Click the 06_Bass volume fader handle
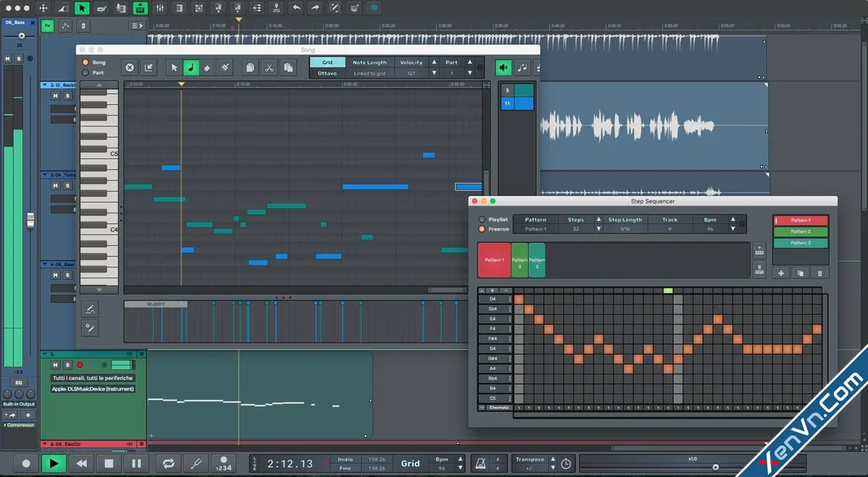 pyautogui.click(x=30, y=220)
